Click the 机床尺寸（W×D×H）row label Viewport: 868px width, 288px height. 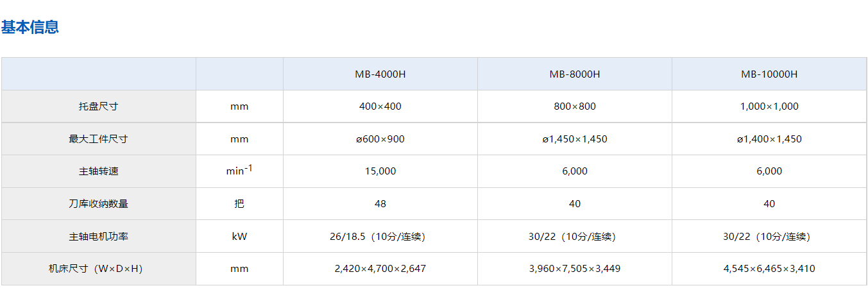point(98,269)
